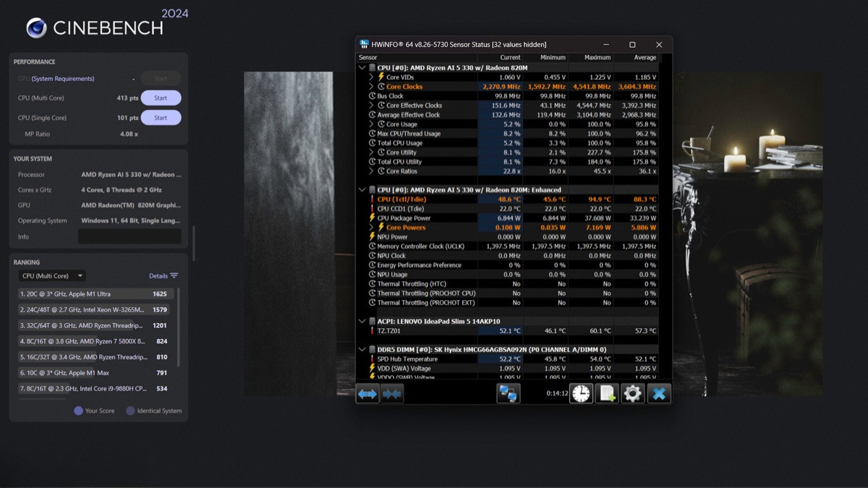Click the Details filter lines icon
Image resolution: width=868 pixels, height=488 pixels.
click(174, 275)
